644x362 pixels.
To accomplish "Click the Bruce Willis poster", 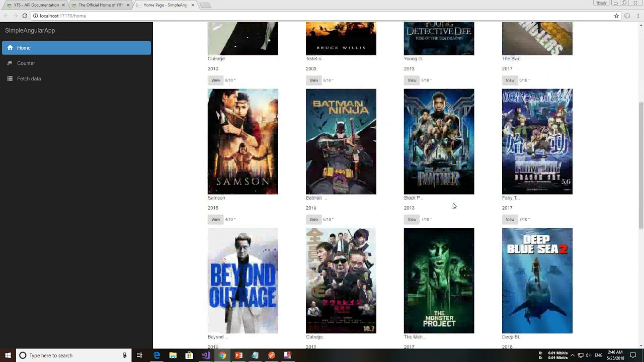I will (341, 39).
